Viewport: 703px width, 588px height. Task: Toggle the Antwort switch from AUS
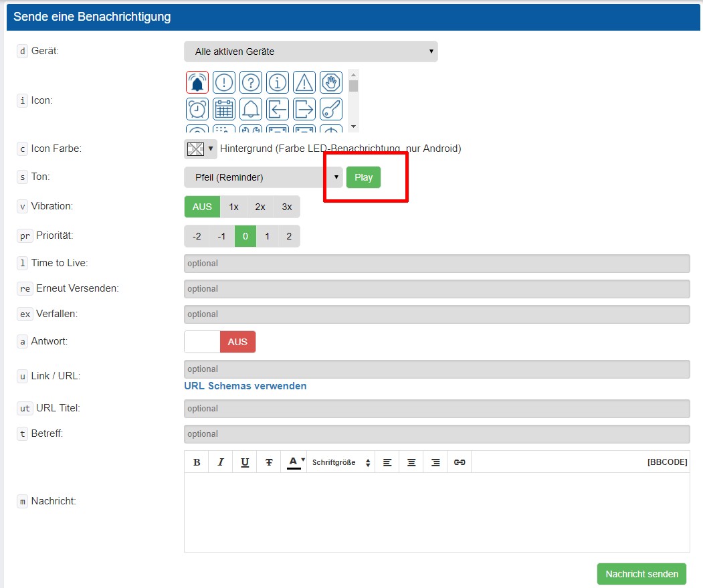[219, 342]
